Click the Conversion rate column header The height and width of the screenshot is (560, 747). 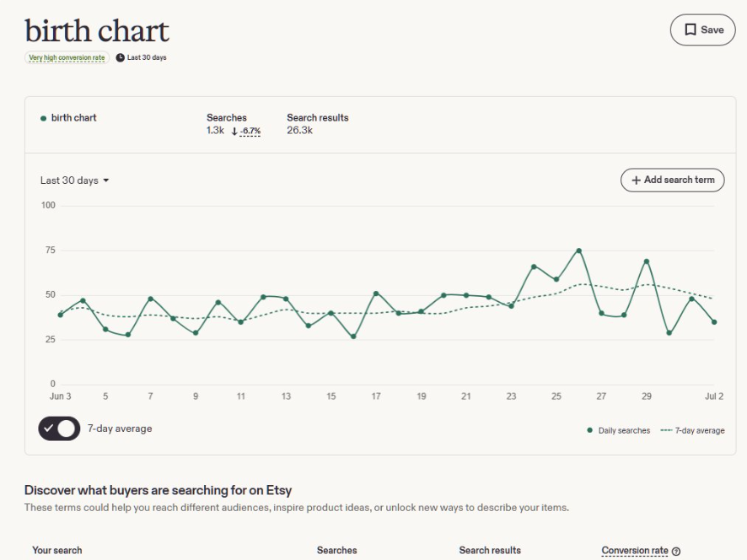(635, 551)
